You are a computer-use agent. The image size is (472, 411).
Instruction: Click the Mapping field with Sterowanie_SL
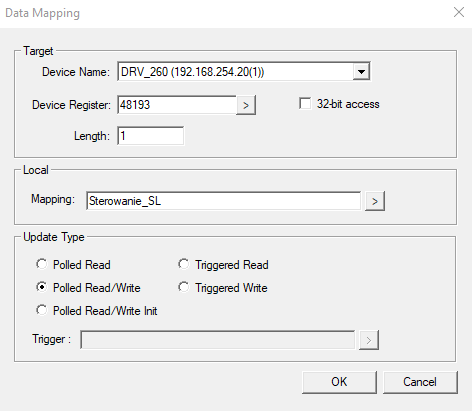pyautogui.click(x=223, y=201)
